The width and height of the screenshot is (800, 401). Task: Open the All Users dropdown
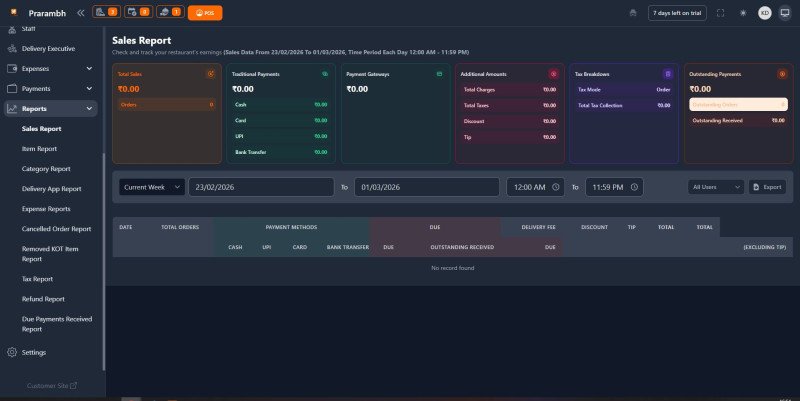pyautogui.click(x=716, y=187)
